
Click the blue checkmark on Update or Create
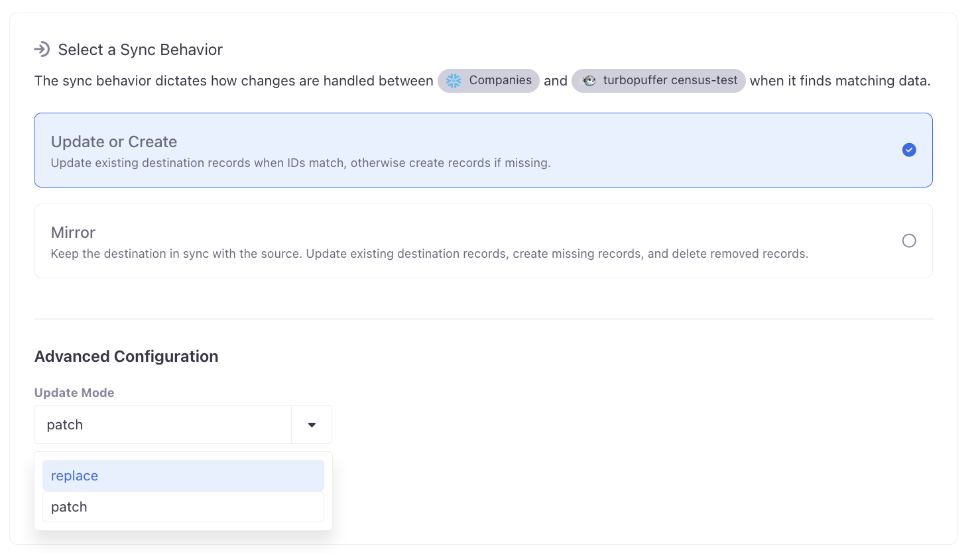[x=909, y=150]
